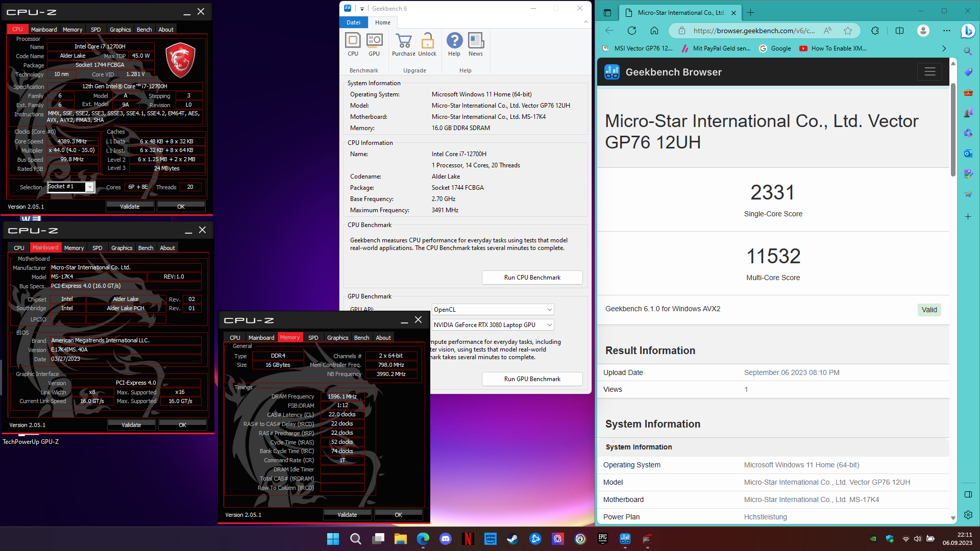
Task: Open a new browser tab
Action: pos(750,13)
